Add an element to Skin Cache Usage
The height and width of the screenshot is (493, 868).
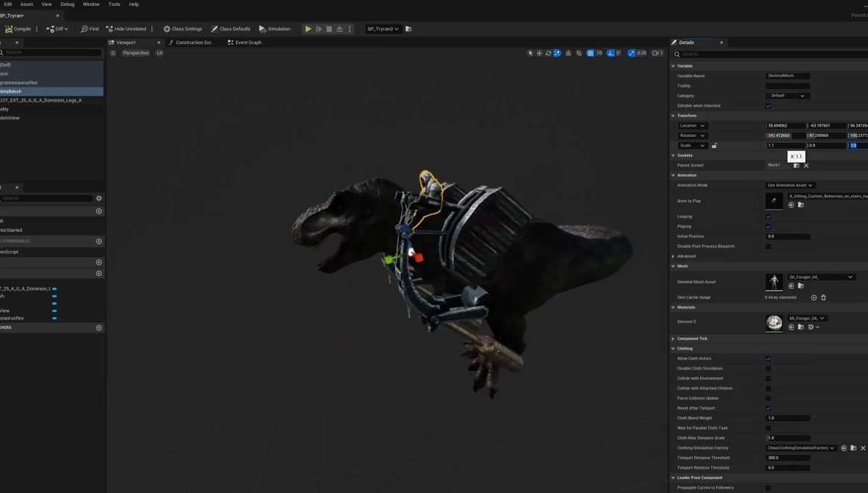point(814,297)
